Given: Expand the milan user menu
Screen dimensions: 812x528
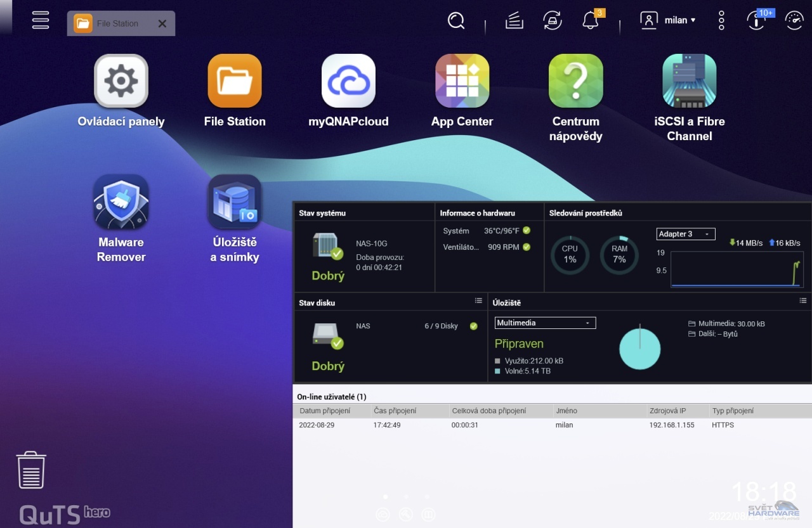Looking at the screenshot, I should (669, 20).
